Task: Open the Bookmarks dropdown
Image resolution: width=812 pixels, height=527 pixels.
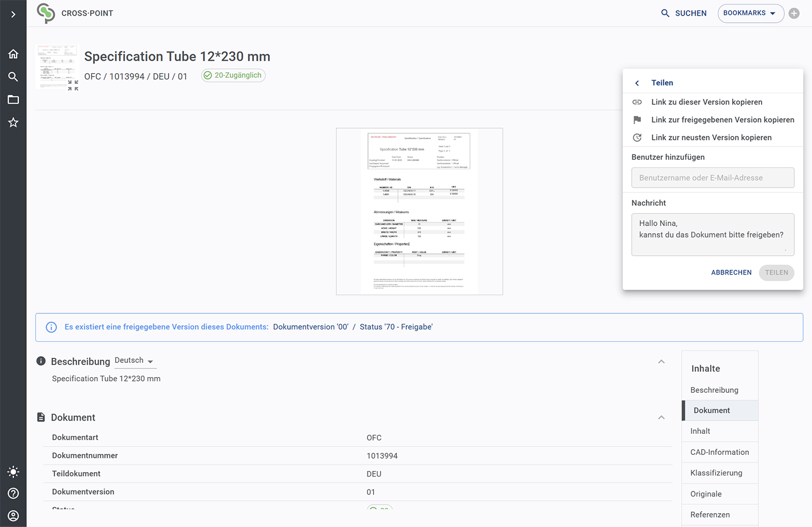Action: point(750,13)
